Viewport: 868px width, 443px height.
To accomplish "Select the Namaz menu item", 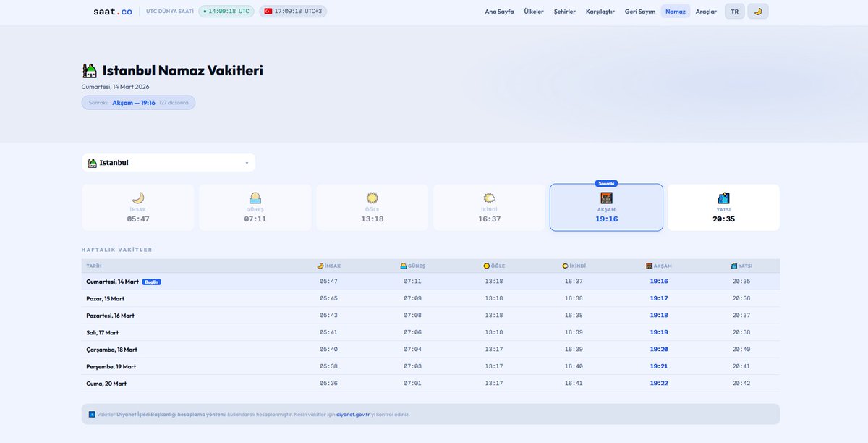I will [676, 12].
